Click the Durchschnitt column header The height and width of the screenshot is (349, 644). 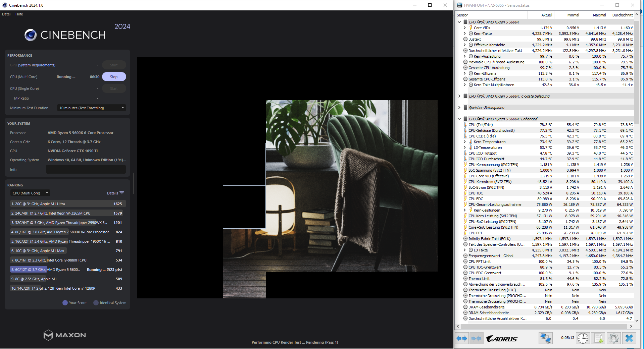[x=621, y=15]
